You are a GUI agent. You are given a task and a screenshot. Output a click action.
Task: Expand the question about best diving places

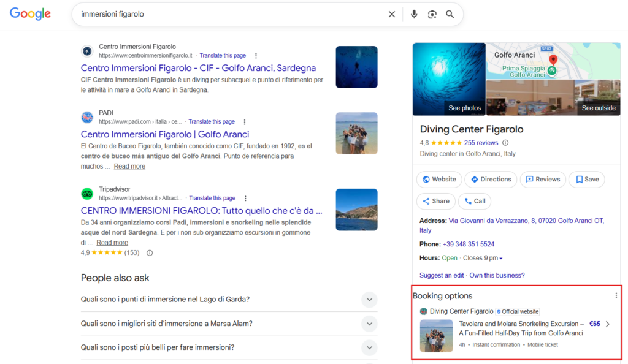coord(369,347)
